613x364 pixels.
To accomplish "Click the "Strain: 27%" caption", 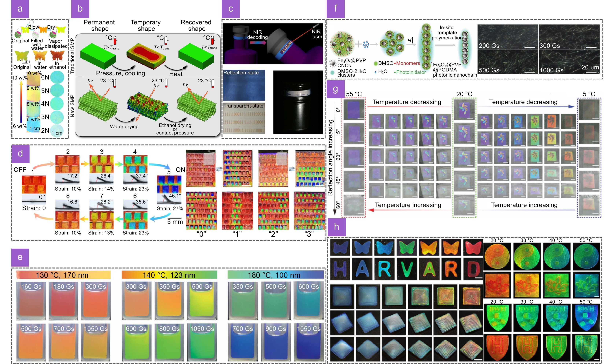I will (170, 208).
